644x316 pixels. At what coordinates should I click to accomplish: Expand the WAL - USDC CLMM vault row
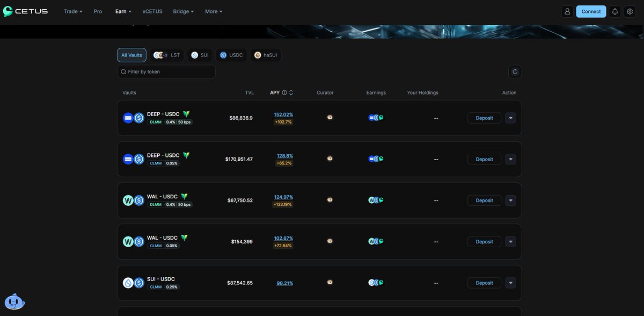(510, 241)
